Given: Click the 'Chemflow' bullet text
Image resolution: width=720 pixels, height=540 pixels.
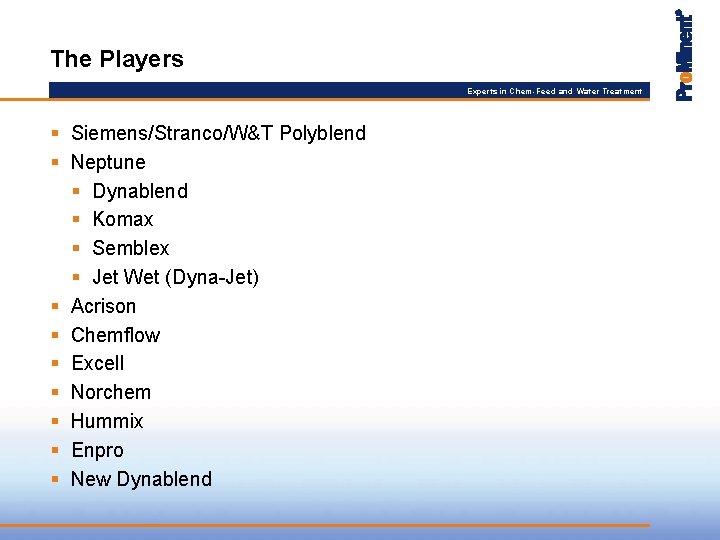Looking at the screenshot, I should click(x=116, y=335).
